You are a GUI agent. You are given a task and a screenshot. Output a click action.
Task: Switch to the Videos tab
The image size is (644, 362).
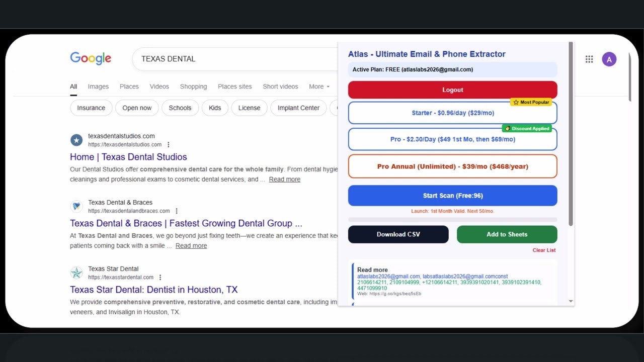tap(159, 86)
